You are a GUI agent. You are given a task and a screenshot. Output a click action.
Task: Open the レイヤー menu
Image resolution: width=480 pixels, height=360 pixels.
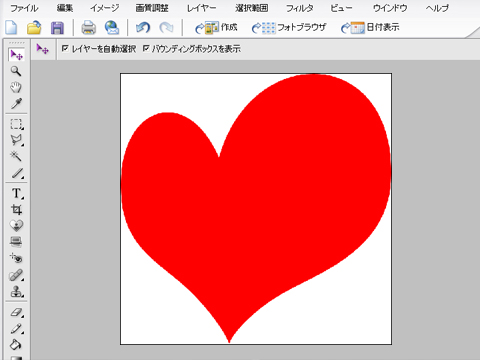201,8
